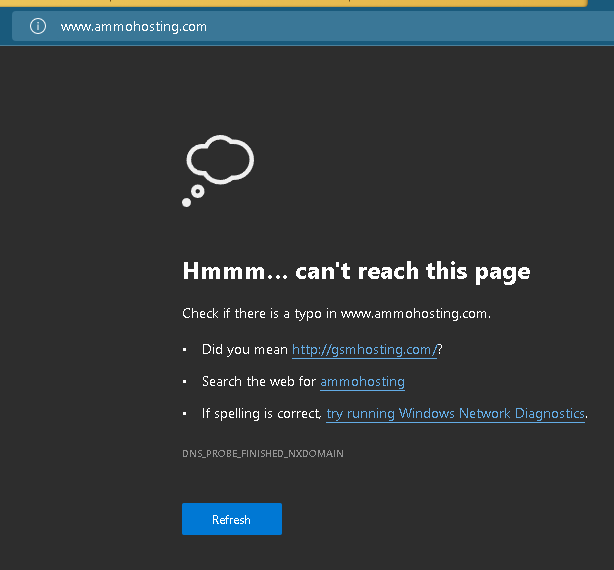This screenshot has height=570, width=614.
Task: Search the web for ammohosting link
Action: 362,381
